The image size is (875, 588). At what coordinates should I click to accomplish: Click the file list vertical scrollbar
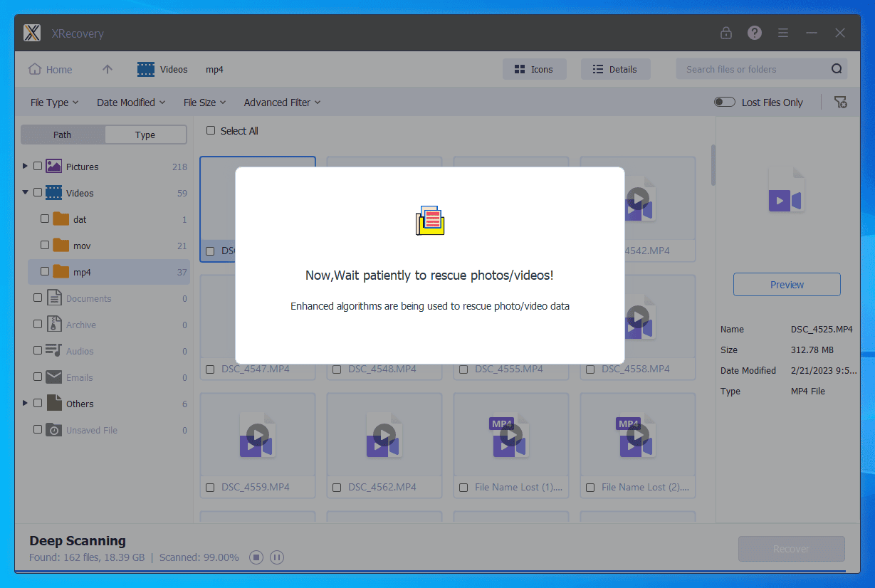713,164
